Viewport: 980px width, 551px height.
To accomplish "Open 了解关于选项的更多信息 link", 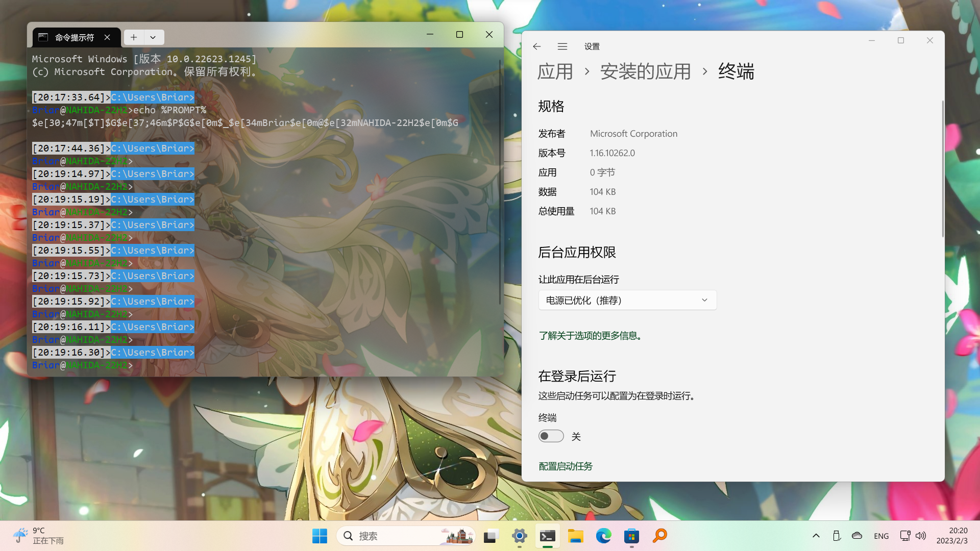I will tap(590, 336).
